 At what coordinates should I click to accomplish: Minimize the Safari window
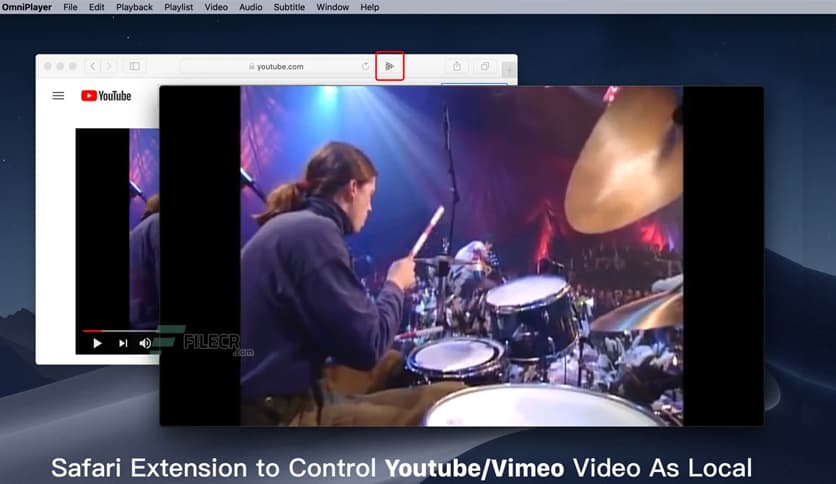pos(60,66)
